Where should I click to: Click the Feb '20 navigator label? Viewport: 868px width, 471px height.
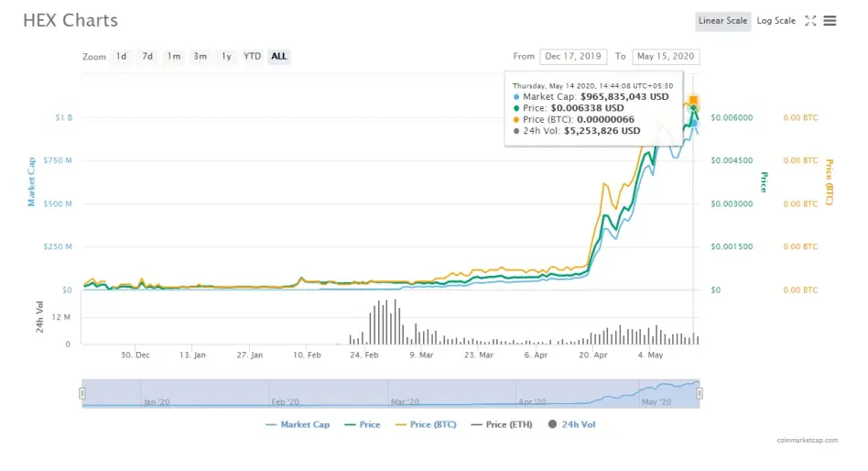click(x=285, y=402)
